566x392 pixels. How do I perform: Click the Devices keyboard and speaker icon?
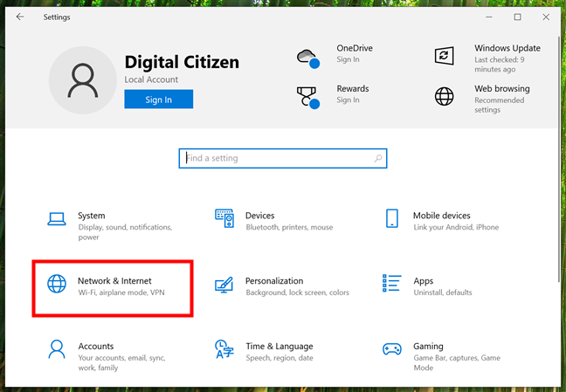(x=224, y=218)
